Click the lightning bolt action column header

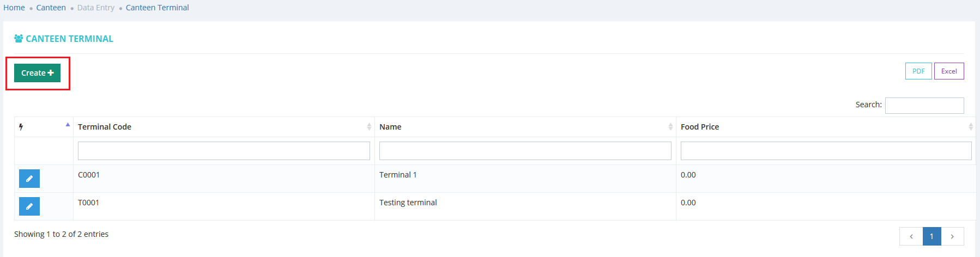pyautogui.click(x=21, y=127)
